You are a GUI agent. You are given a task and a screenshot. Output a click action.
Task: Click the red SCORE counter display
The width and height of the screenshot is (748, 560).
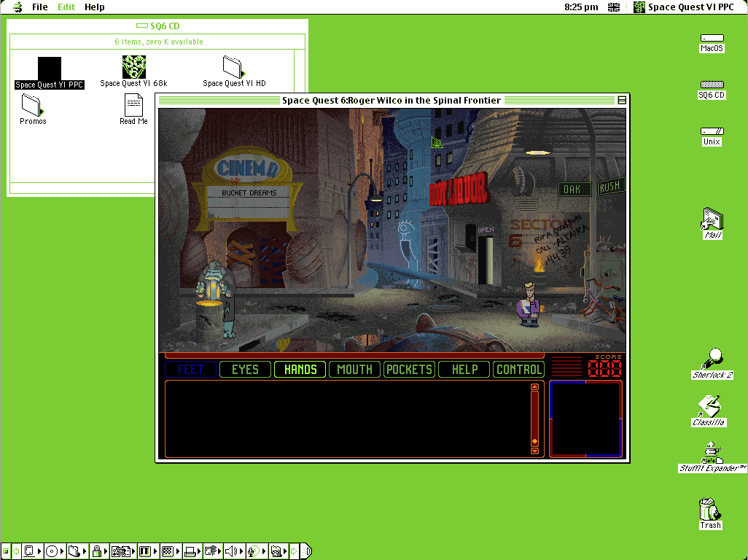tap(604, 368)
